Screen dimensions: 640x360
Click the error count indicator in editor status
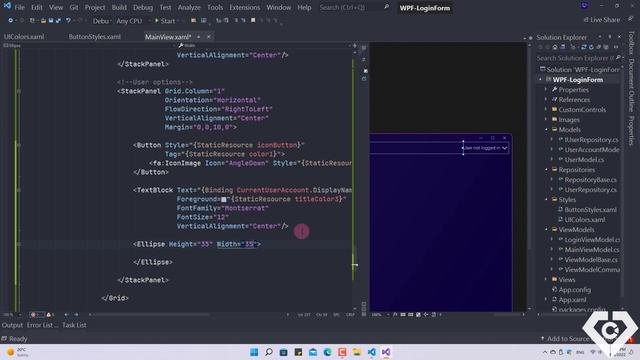36,315
